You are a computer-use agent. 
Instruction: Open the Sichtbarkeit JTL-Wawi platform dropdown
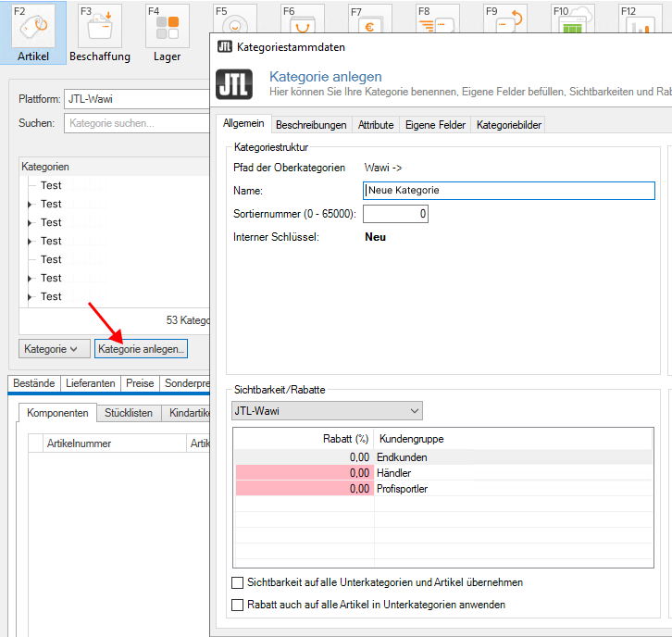click(x=327, y=411)
